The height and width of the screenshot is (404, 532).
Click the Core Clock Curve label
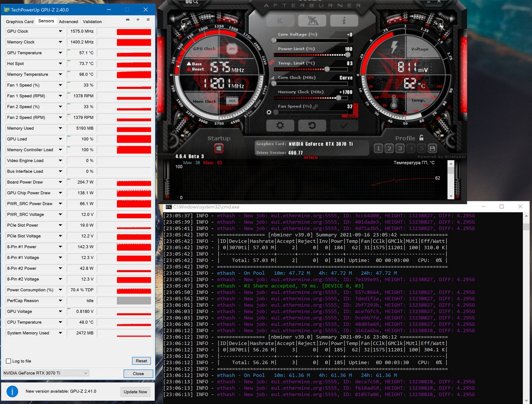(x=346, y=77)
